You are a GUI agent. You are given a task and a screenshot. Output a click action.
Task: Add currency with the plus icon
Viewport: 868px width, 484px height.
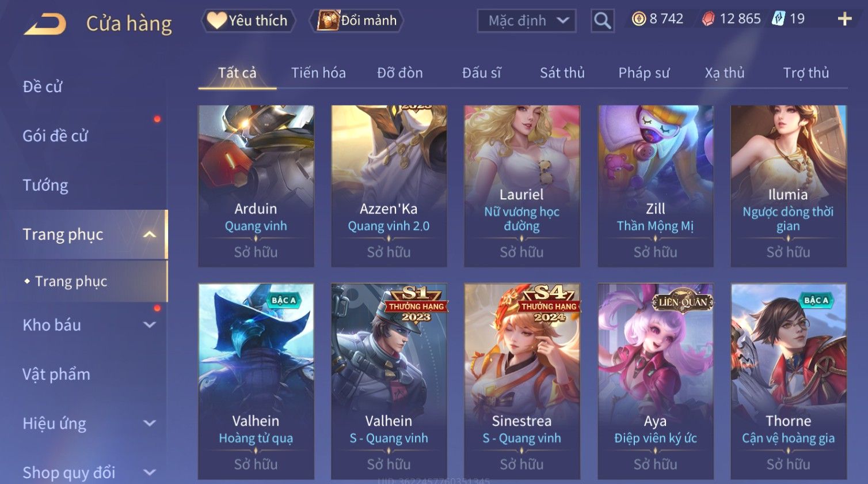point(844,19)
